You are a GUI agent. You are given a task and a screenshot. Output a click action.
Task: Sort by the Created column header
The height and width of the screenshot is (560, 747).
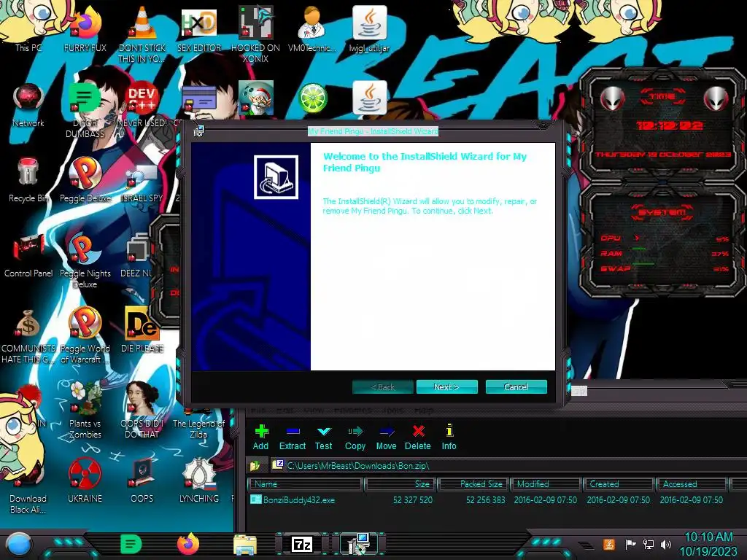(x=619, y=484)
